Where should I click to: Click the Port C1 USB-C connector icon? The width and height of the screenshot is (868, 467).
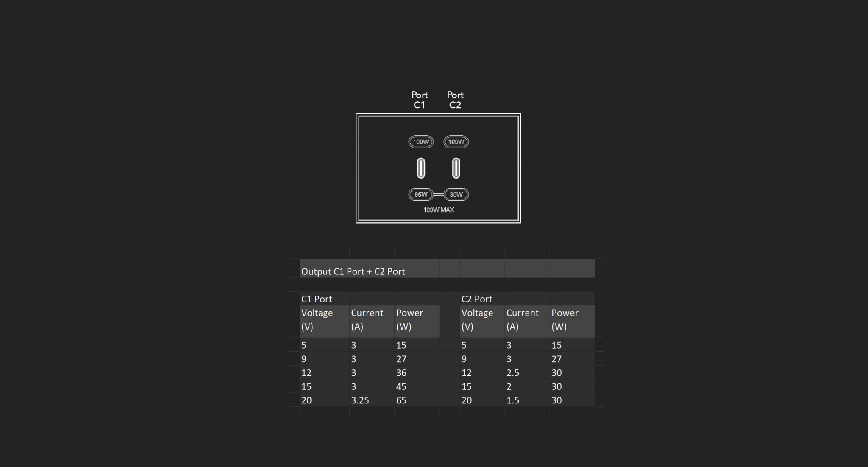(x=421, y=168)
